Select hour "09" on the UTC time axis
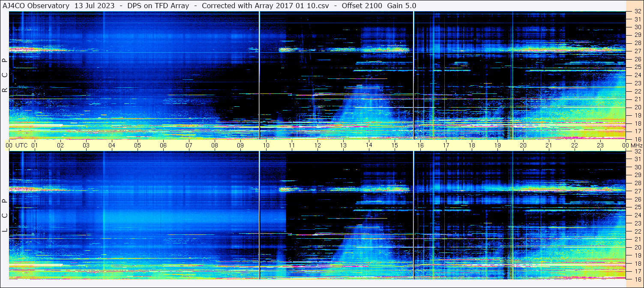 pos(241,145)
